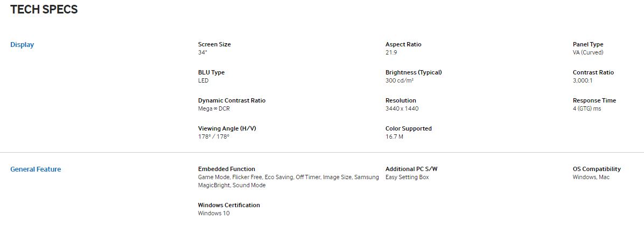Click the Easy Setting Box text
This screenshot has height=225, width=644.
coord(407,177)
